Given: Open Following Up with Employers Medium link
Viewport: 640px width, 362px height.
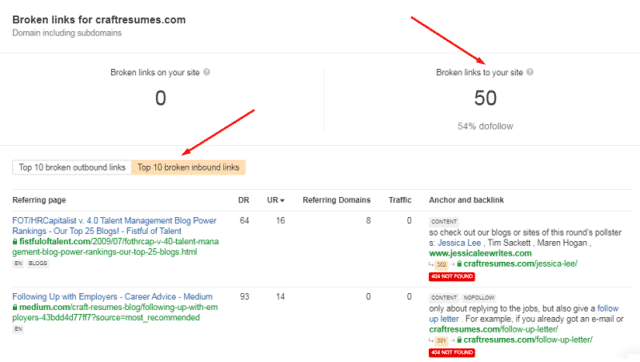Looking at the screenshot, I should [112, 297].
